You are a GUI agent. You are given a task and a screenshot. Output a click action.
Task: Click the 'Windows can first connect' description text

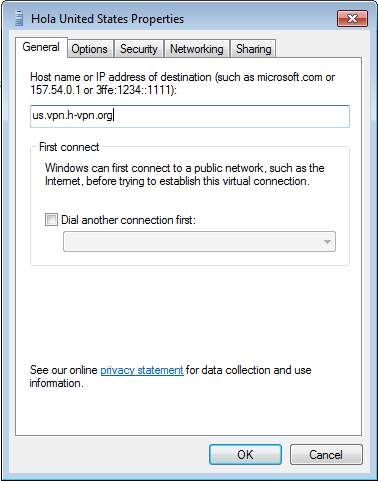point(185,175)
